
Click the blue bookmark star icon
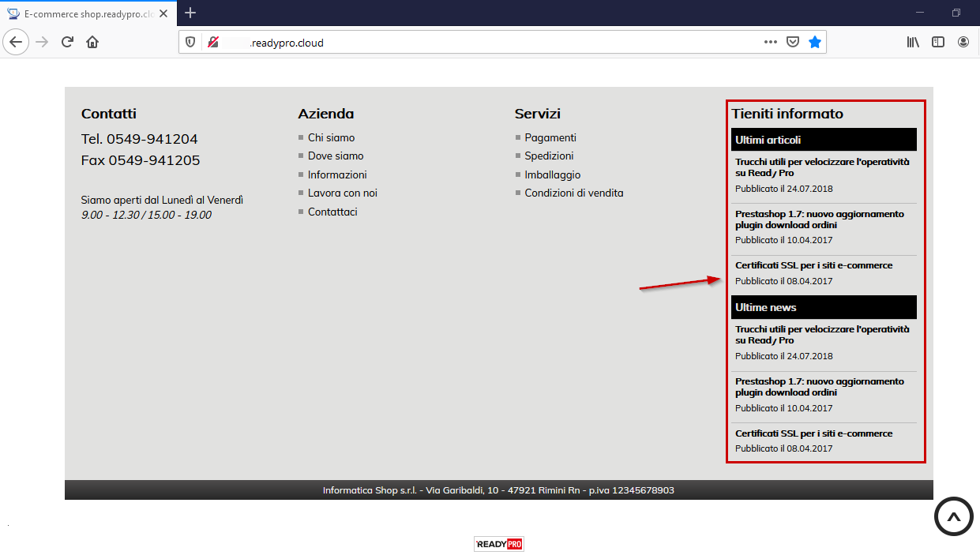[814, 43]
